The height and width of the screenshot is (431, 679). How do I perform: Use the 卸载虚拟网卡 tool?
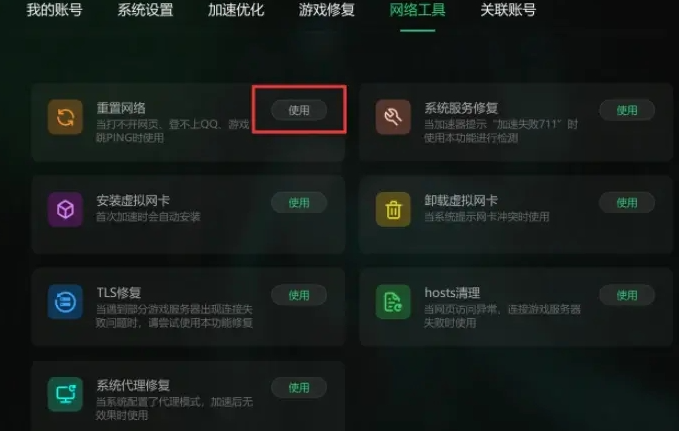coord(627,202)
